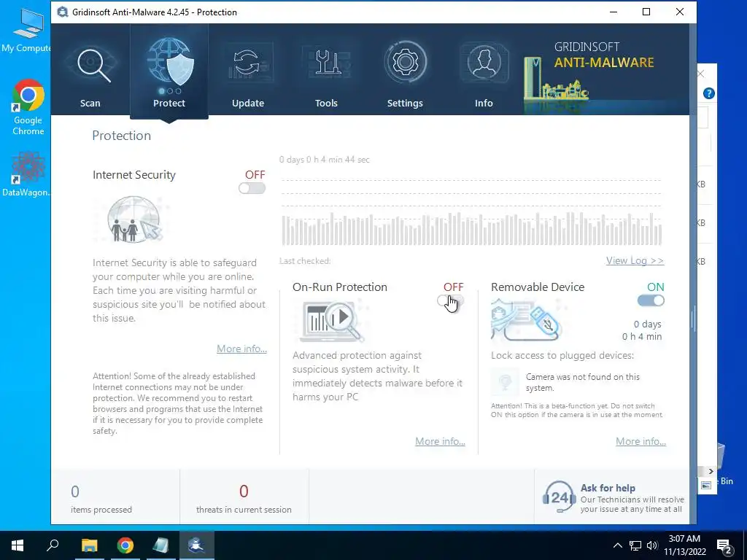Image resolution: width=747 pixels, height=560 pixels.
Task: Click the right scroll arrow in background window
Action: (711, 471)
